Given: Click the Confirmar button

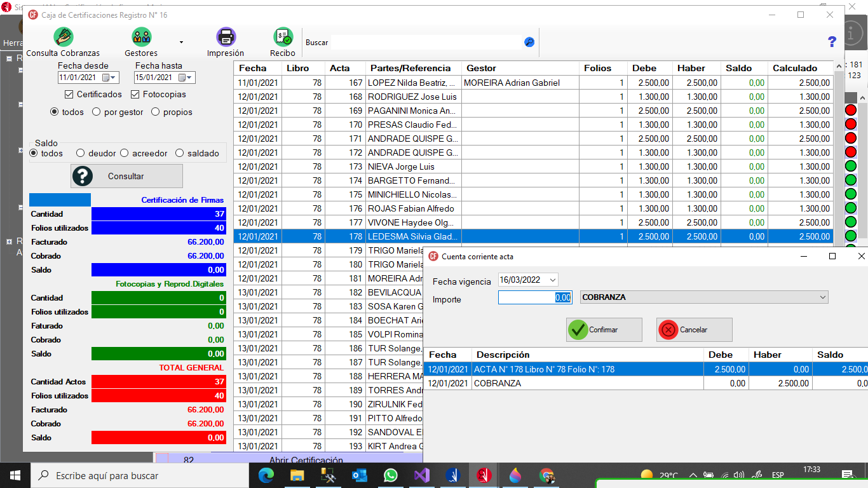Looking at the screenshot, I should point(604,330).
